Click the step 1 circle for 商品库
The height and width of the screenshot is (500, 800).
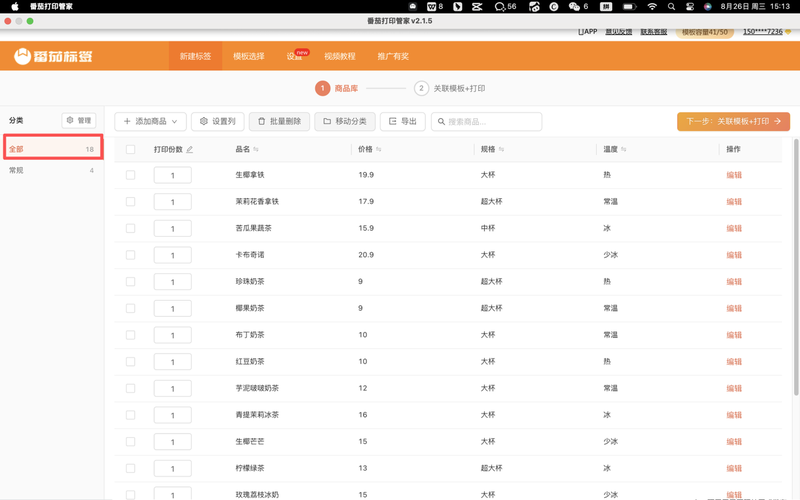[322, 88]
